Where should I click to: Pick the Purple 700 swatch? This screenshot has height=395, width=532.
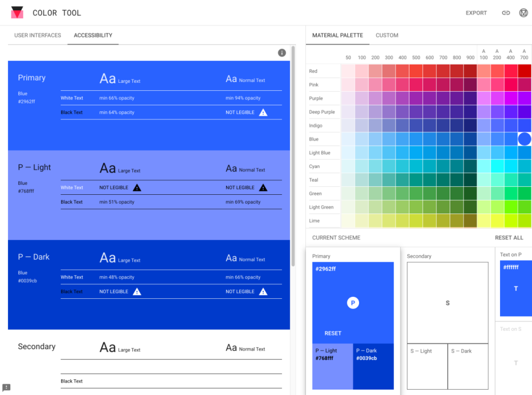(x=443, y=98)
